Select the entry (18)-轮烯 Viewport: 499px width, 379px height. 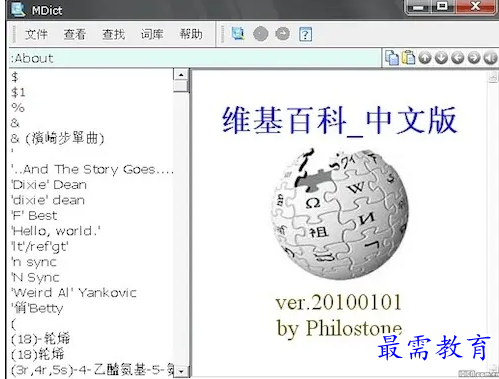coord(40,339)
